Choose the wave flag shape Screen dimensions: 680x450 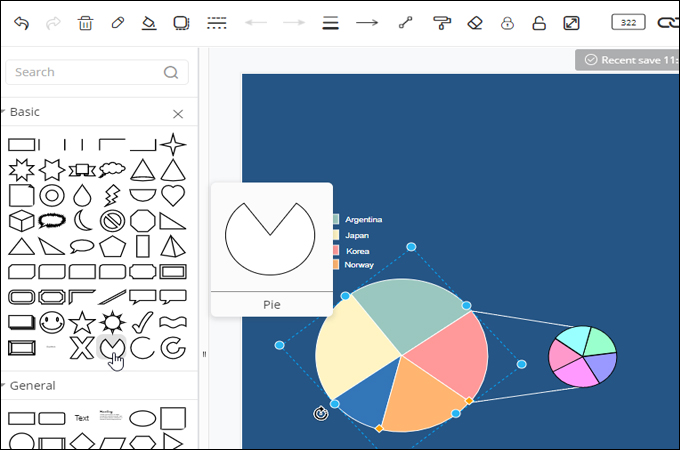(x=173, y=322)
